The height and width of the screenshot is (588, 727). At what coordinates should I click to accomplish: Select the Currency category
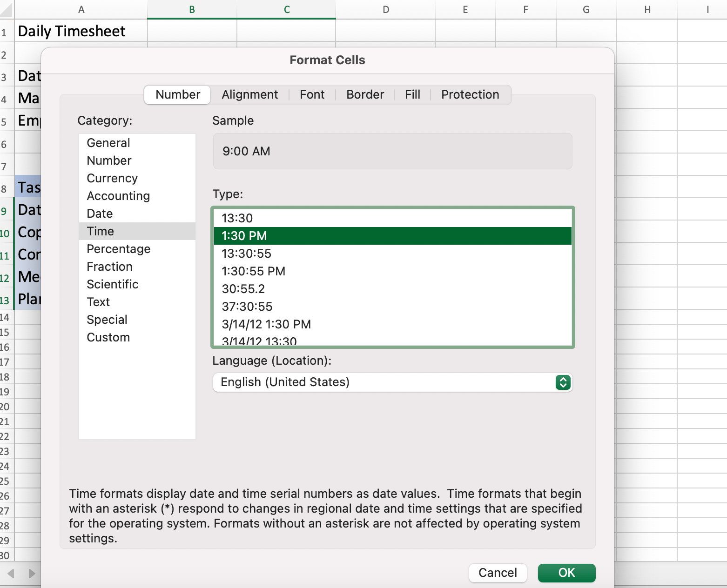coord(112,179)
